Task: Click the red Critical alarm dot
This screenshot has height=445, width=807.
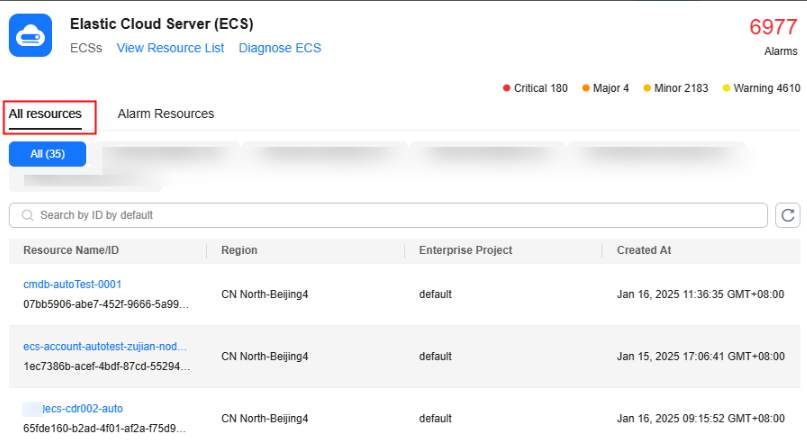Action: 507,88
